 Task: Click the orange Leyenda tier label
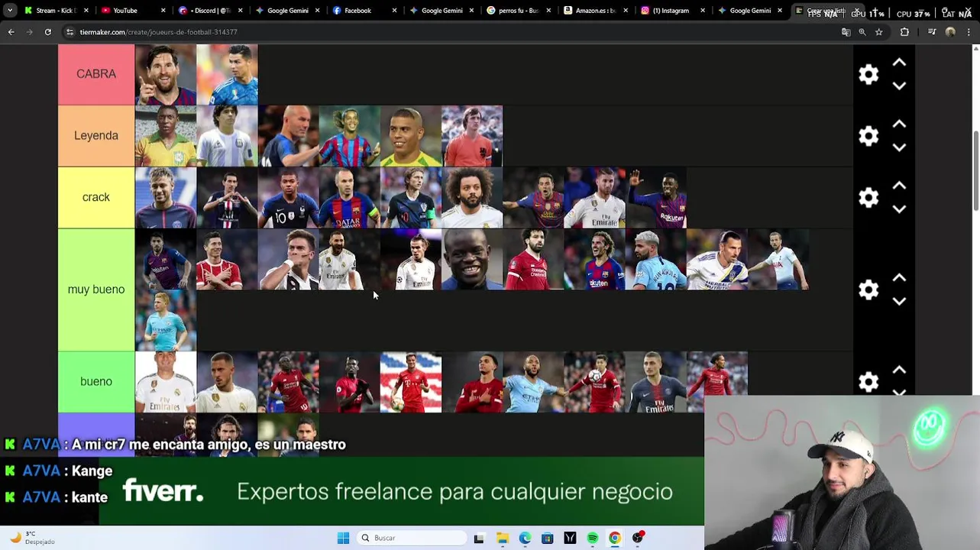tap(96, 136)
